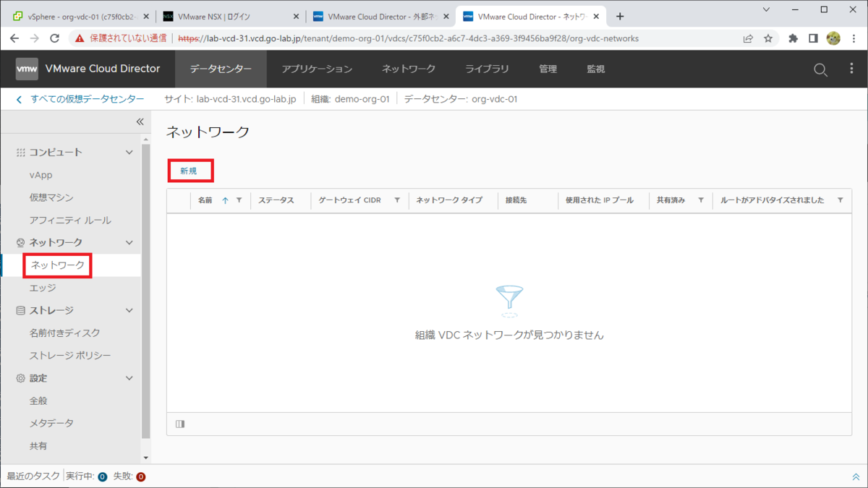Click the ステータス column header
Screen dimensions: 868x488
coord(276,200)
